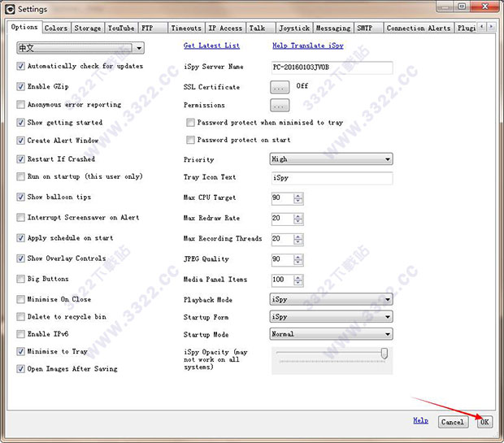This screenshot has height=443, width=504.
Task: Open the Priority dropdown set to High
Action: pos(331,159)
